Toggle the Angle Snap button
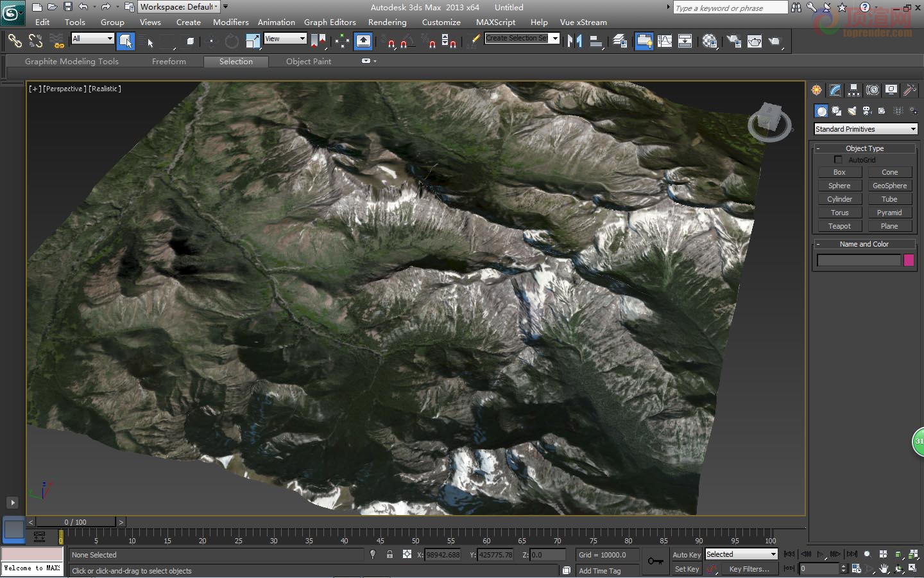Image resolution: width=924 pixels, height=578 pixels. (407, 41)
